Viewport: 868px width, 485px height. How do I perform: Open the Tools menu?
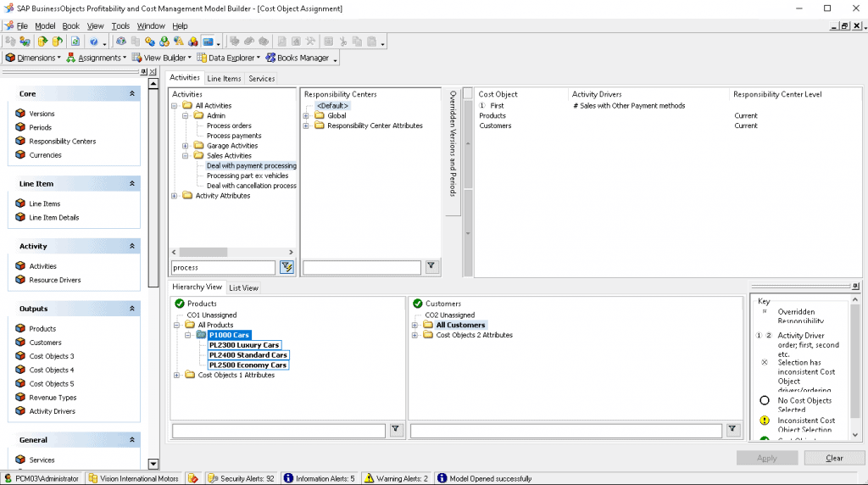pyautogui.click(x=120, y=26)
